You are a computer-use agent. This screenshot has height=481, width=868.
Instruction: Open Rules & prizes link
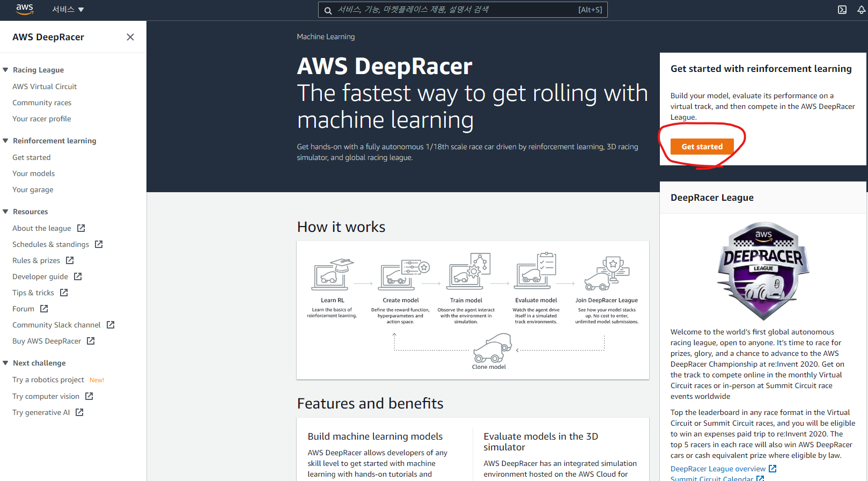click(36, 260)
